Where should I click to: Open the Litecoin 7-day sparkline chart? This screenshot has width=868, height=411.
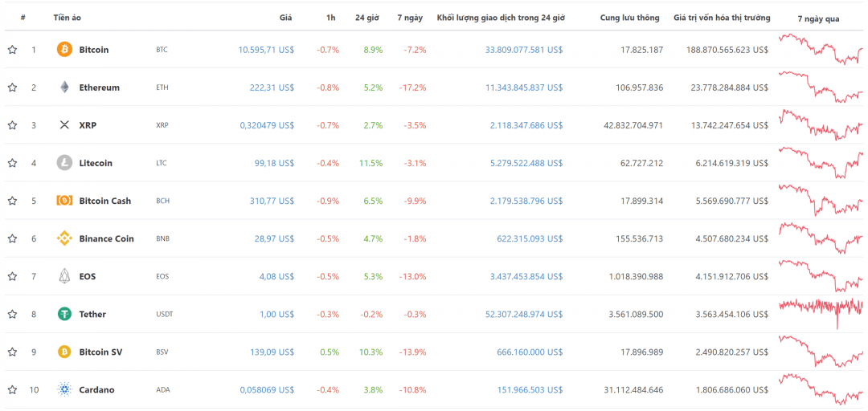tap(821, 162)
